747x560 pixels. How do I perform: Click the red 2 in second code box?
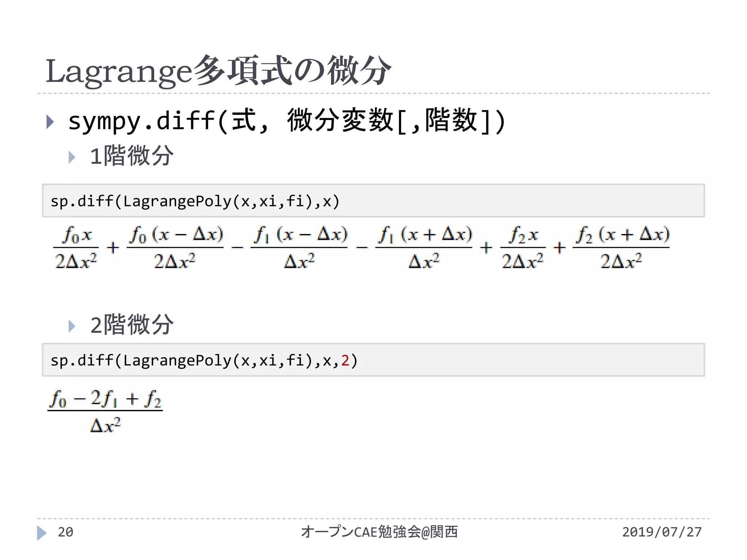point(345,361)
